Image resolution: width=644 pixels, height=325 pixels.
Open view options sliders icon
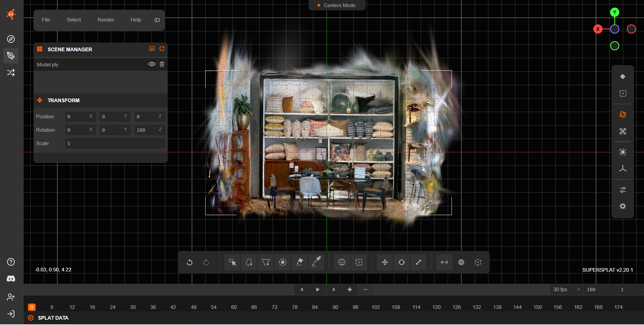[623, 190]
